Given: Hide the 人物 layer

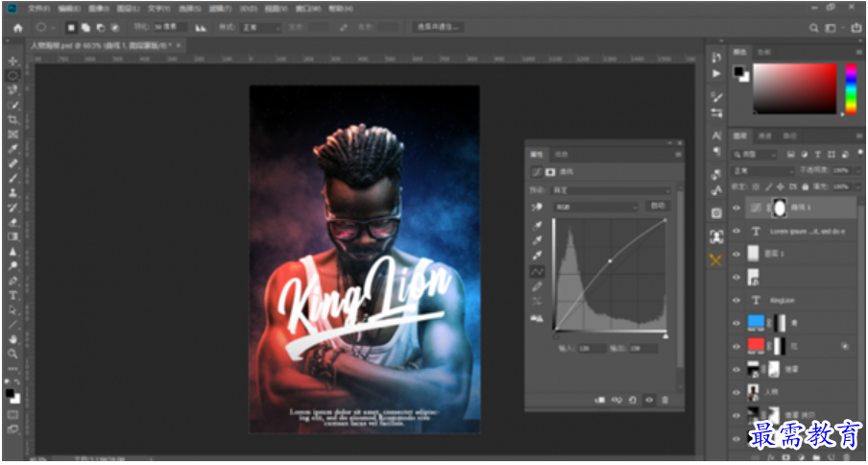Looking at the screenshot, I should pyautogui.click(x=736, y=392).
